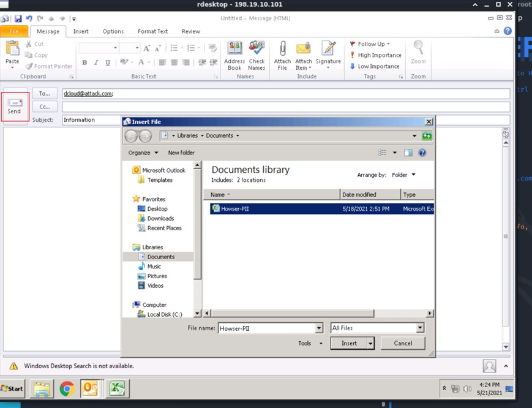Viewport: 532px width, 408px height.
Task: Click the dialog Help icon
Action: [x=422, y=153]
